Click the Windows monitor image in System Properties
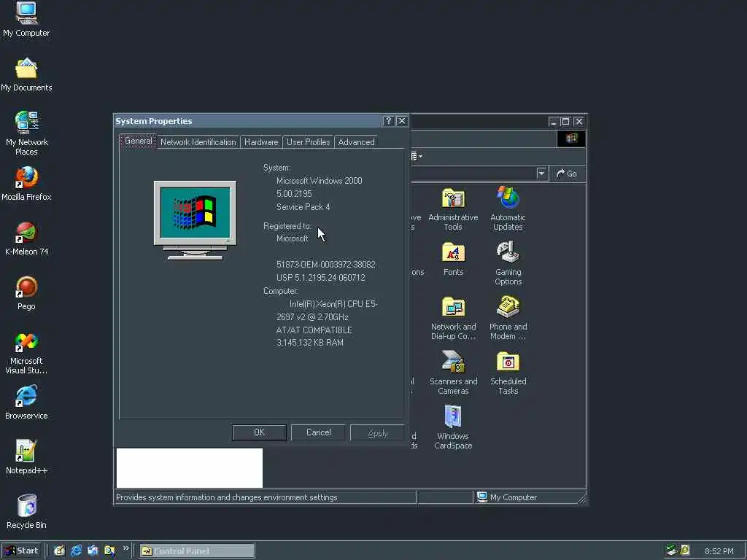 click(195, 220)
